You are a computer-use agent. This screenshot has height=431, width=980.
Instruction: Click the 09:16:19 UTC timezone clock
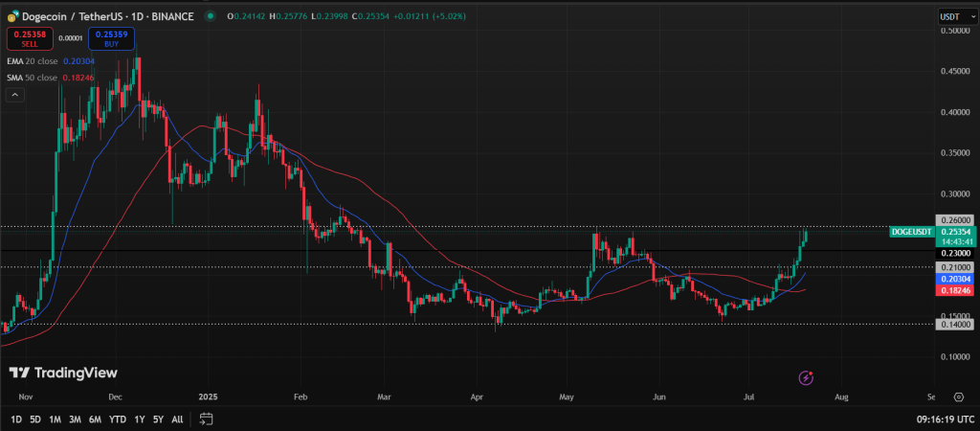pyautogui.click(x=945, y=420)
